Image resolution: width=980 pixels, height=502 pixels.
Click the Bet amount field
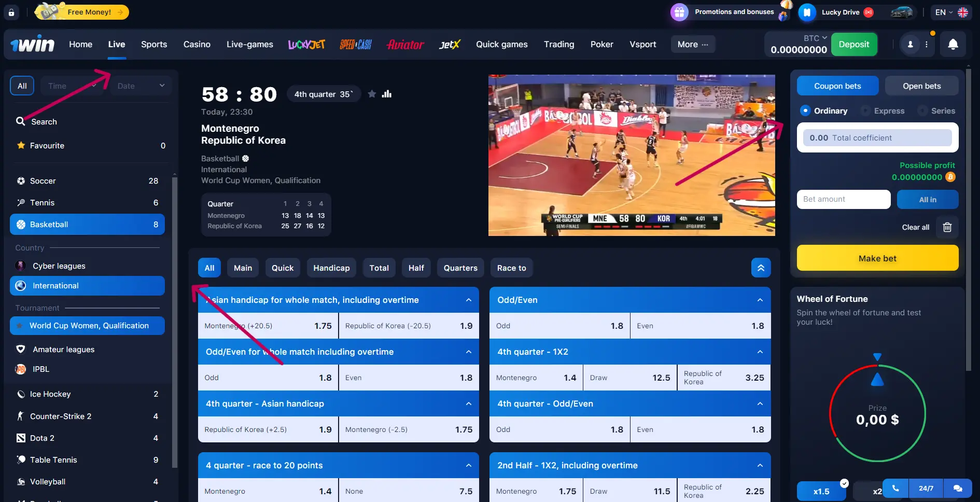click(844, 199)
